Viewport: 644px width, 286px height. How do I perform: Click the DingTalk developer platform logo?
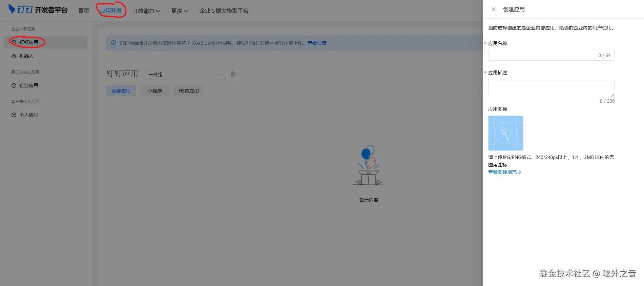click(x=38, y=9)
